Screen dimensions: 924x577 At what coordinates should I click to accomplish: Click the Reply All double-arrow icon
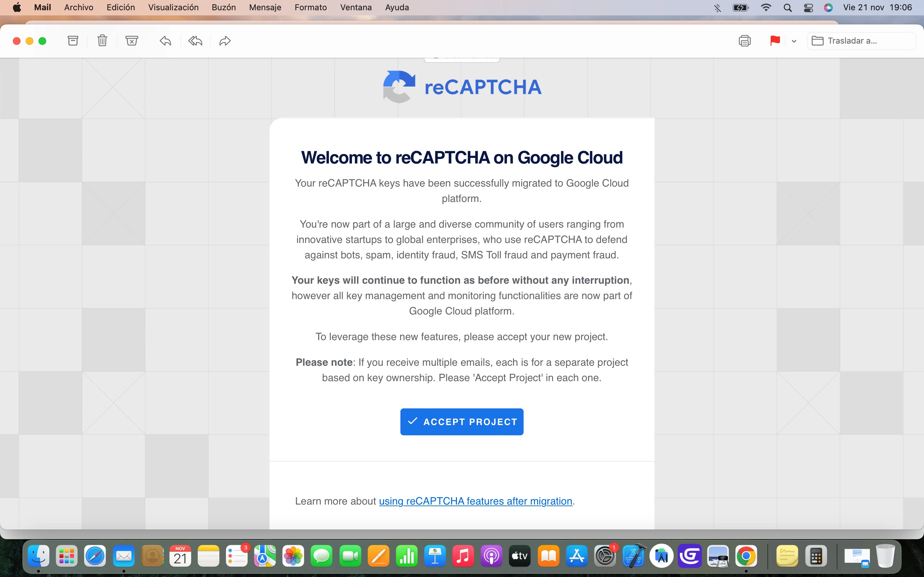pyautogui.click(x=195, y=40)
